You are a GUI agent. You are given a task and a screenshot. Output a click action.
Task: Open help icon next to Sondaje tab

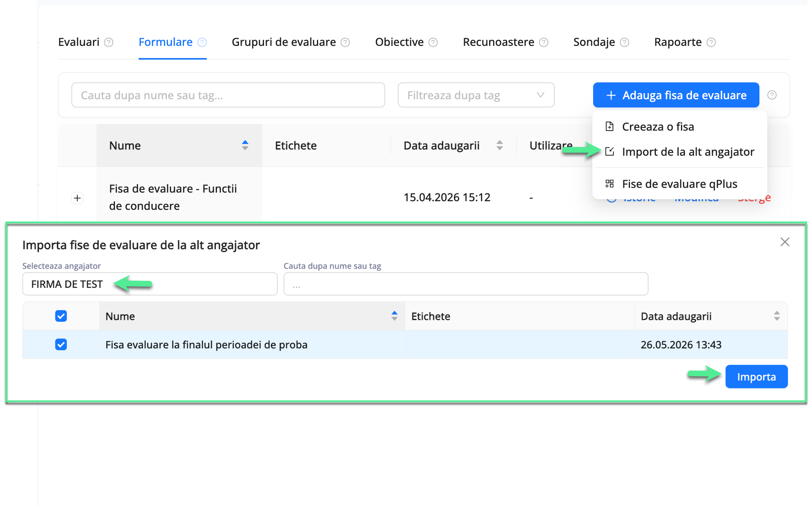[x=624, y=42]
